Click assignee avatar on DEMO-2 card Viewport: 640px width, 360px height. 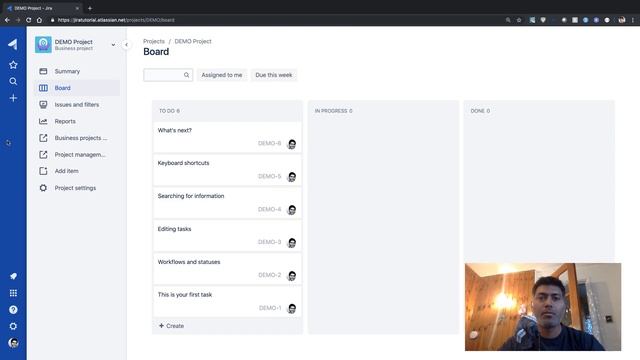pyautogui.click(x=292, y=276)
